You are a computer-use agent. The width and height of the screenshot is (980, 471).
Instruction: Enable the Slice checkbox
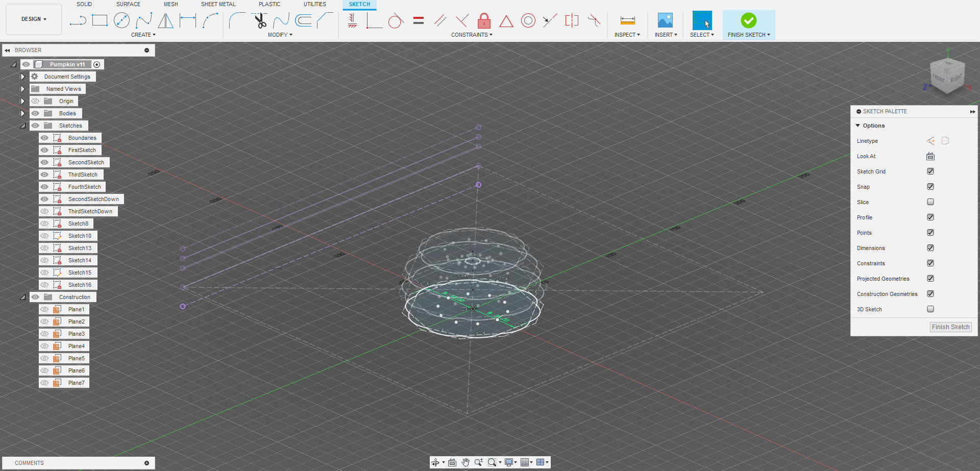[930, 202]
